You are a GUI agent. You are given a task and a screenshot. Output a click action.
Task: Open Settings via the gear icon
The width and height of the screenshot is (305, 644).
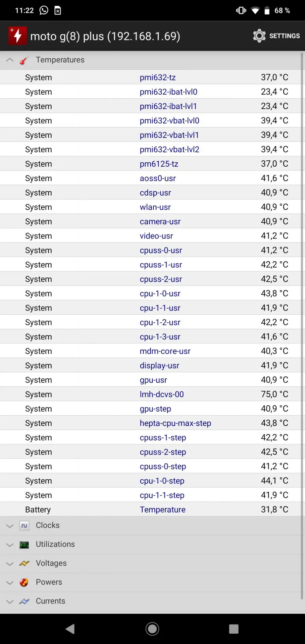[259, 36]
